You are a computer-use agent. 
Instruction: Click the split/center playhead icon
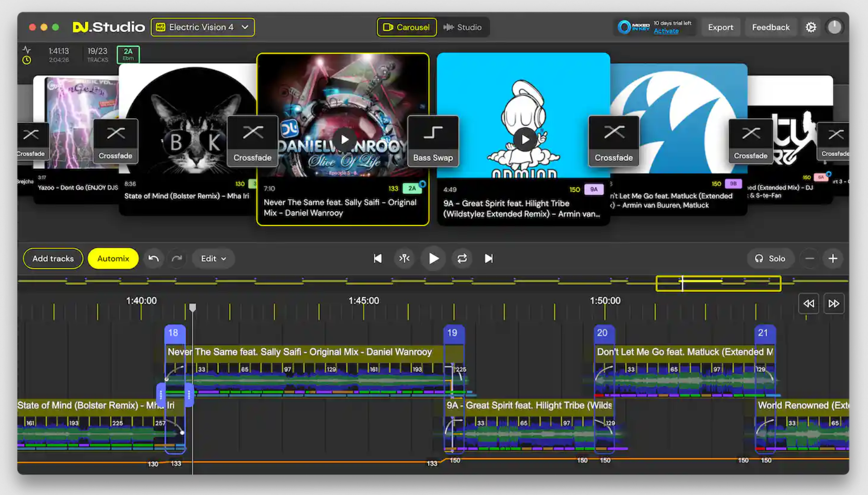tap(405, 259)
